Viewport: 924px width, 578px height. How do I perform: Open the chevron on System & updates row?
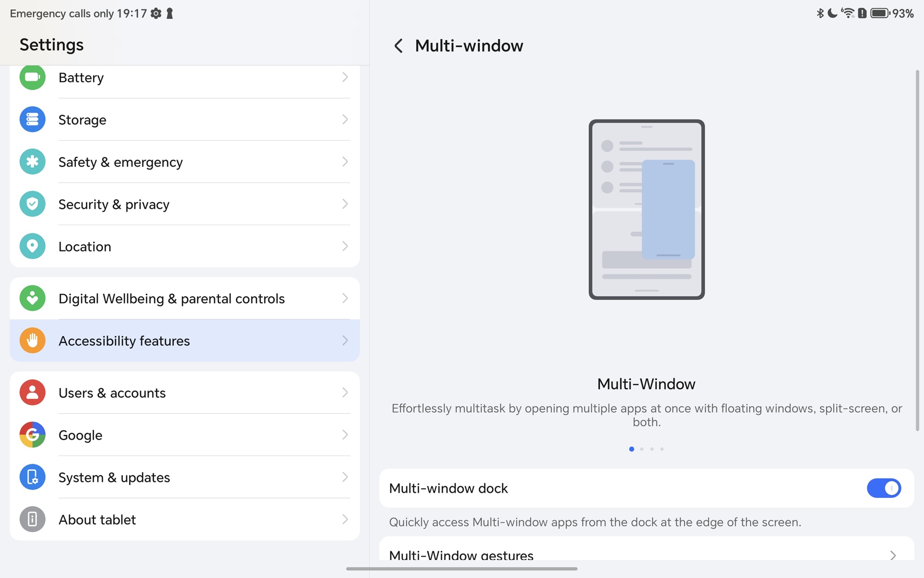point(345,477)
